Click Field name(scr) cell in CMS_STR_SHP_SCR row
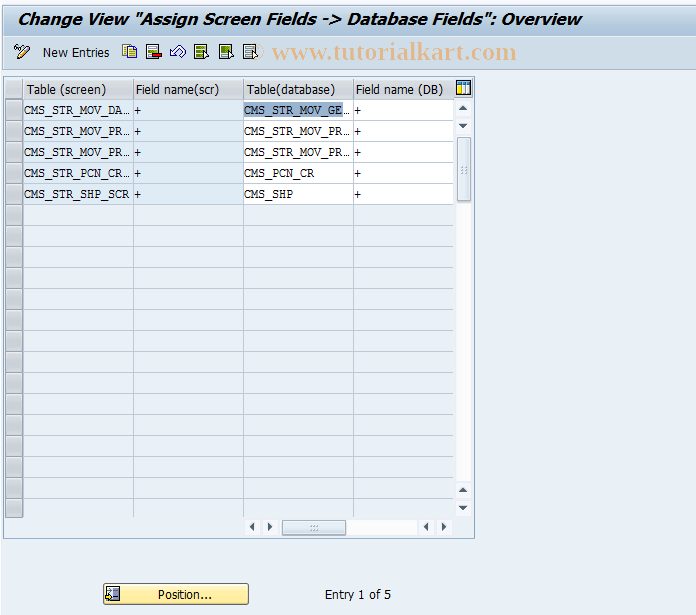This screenshot has height=615, width=696. [188, 194]
